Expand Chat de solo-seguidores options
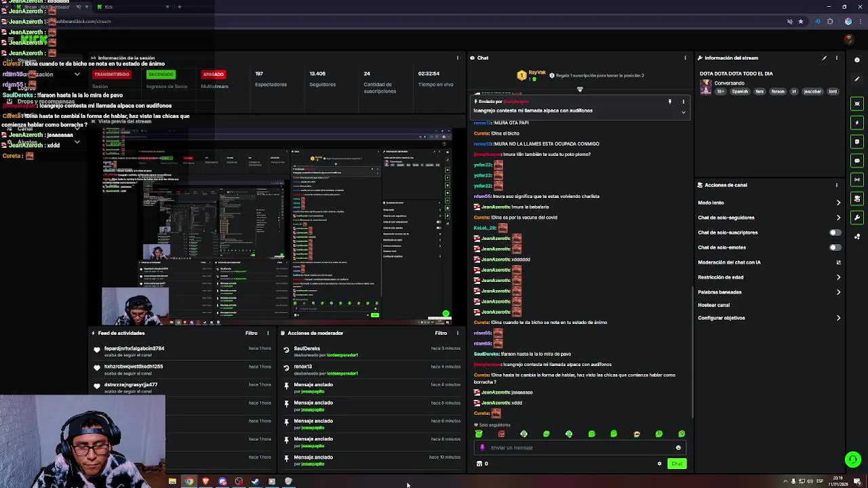Image resolution: width=868 pixels, height=488 pixels. click(838, 218)
